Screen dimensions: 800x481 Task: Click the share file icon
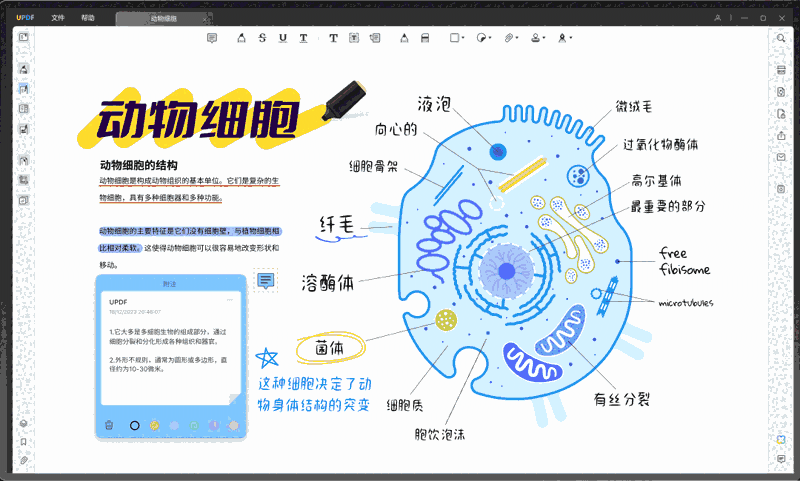pyautogui.click(x=781, y=136)
